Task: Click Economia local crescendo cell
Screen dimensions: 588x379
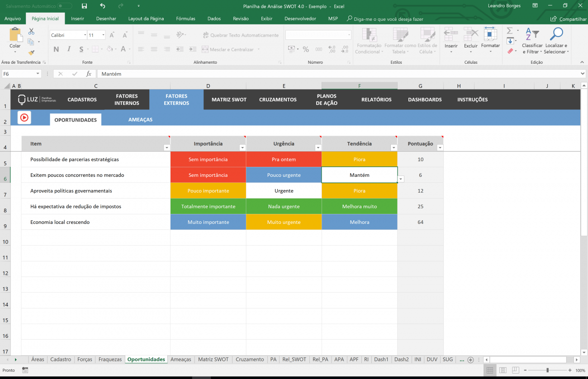Action: pos(96,222)
